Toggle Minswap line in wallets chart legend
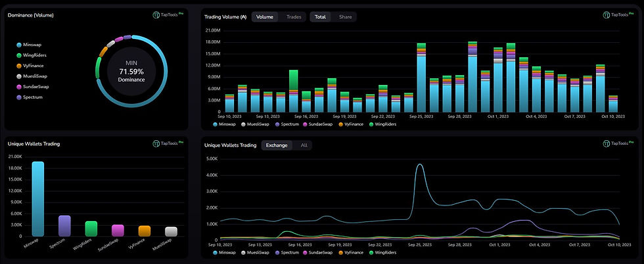The image size is (644, 264). pyautogui.click(x=224, y=252)
